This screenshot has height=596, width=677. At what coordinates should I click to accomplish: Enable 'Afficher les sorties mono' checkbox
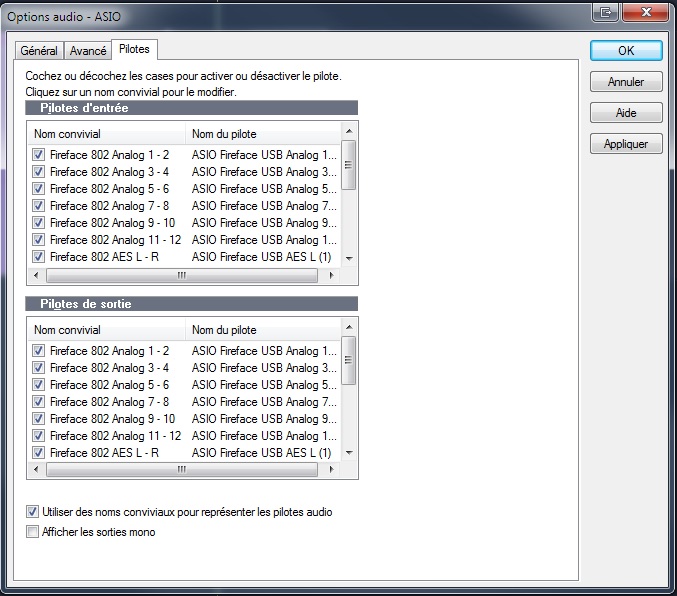tap(32, 532)
